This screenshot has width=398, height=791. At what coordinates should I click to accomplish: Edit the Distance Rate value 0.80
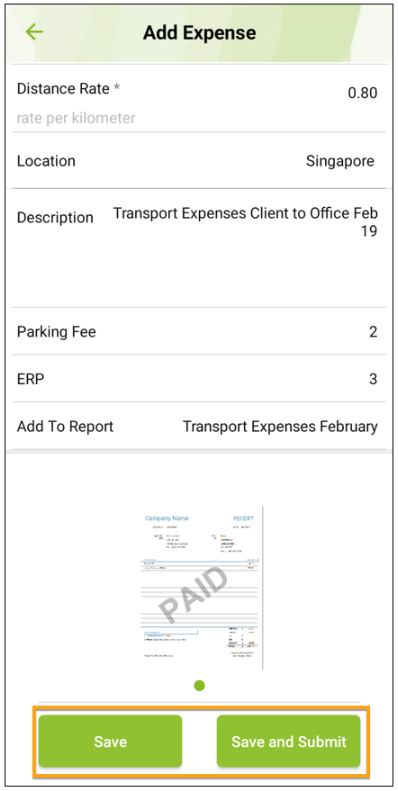pyautogui.click(x=363, y=93)
